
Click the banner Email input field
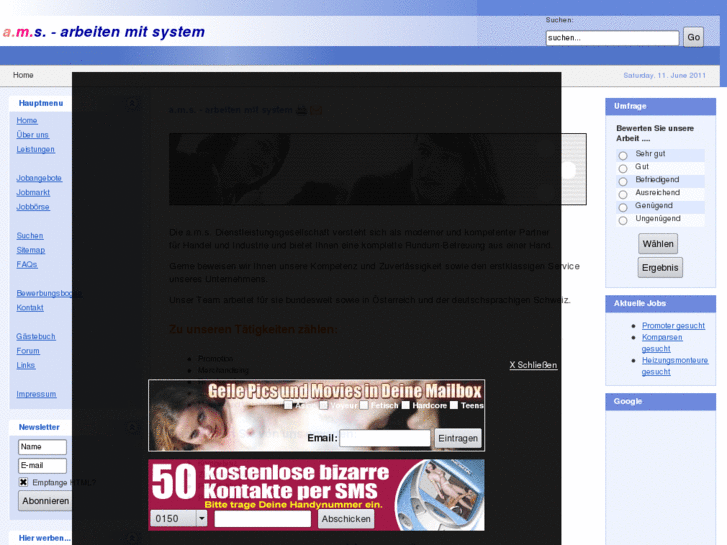385,438
